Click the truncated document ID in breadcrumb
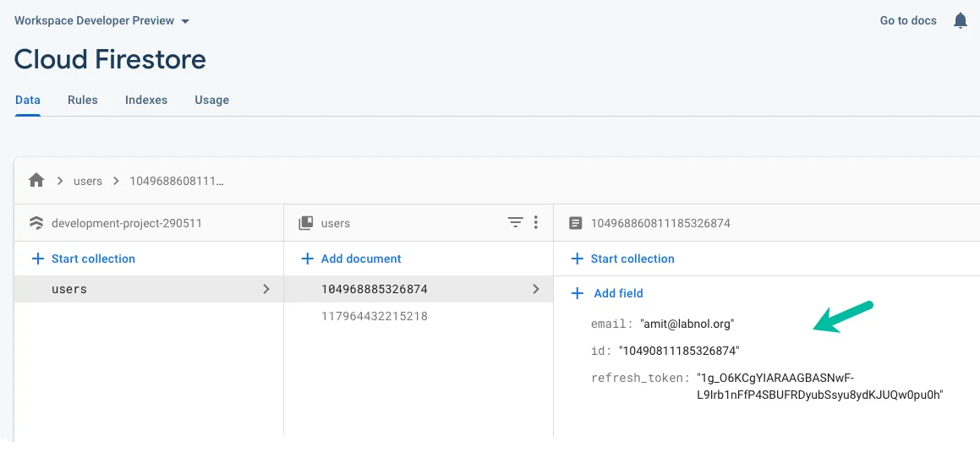The width and height of the screenshot is (980, 463). 176,181
